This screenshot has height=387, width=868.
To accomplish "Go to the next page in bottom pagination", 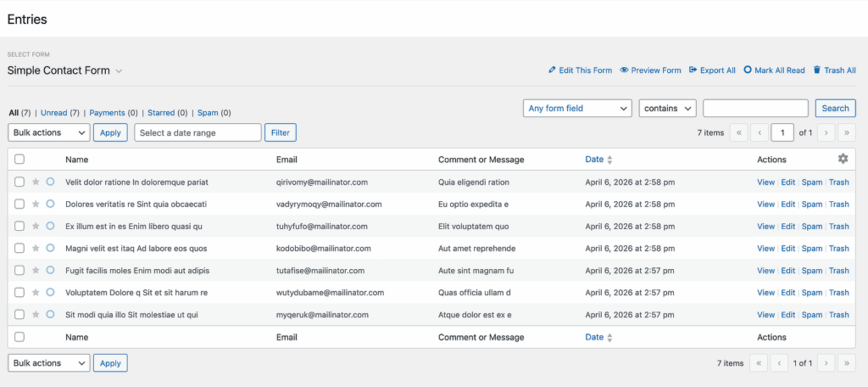I will click(x=826, y=363).
